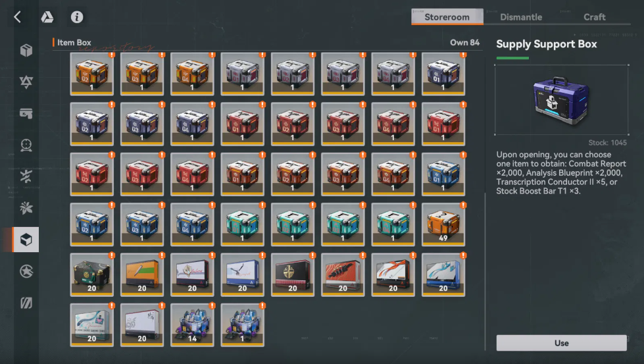This screenshot has height=364, width=644.
Task: Select the striped slash sidebar icon
Action: tap(26, 303)
